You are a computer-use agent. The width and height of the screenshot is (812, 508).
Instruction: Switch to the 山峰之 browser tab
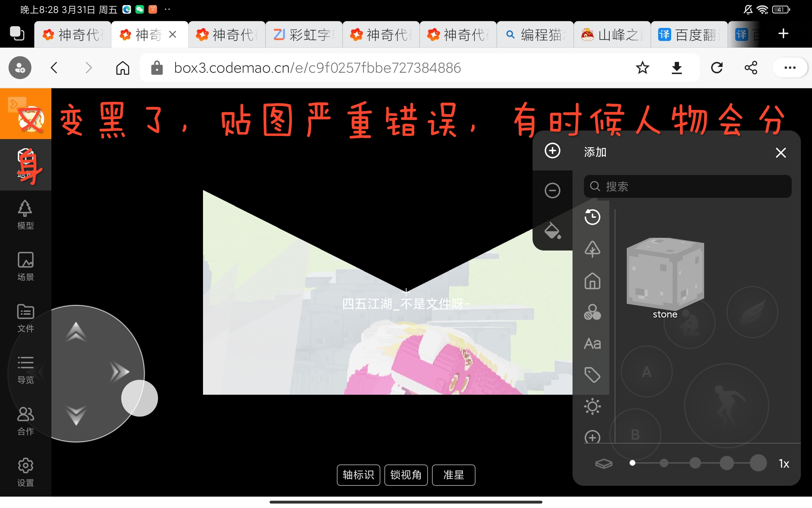(x=612, y=35)
